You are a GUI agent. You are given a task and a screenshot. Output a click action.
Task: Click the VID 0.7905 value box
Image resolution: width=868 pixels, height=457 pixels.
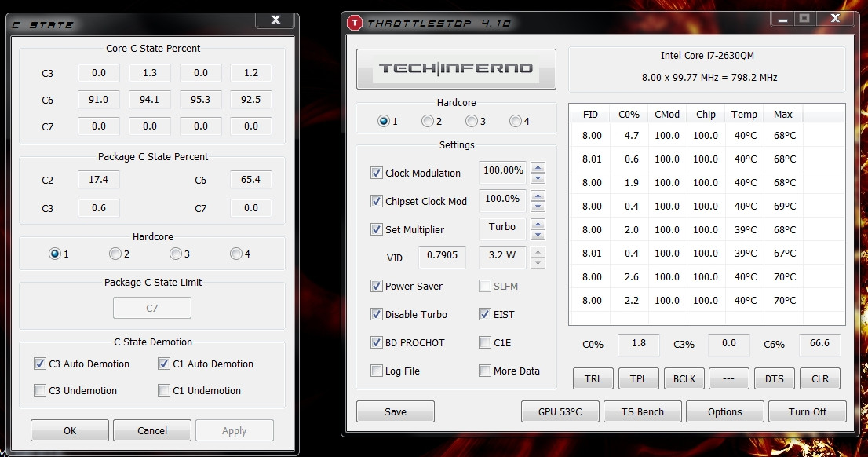click(442, 257)
